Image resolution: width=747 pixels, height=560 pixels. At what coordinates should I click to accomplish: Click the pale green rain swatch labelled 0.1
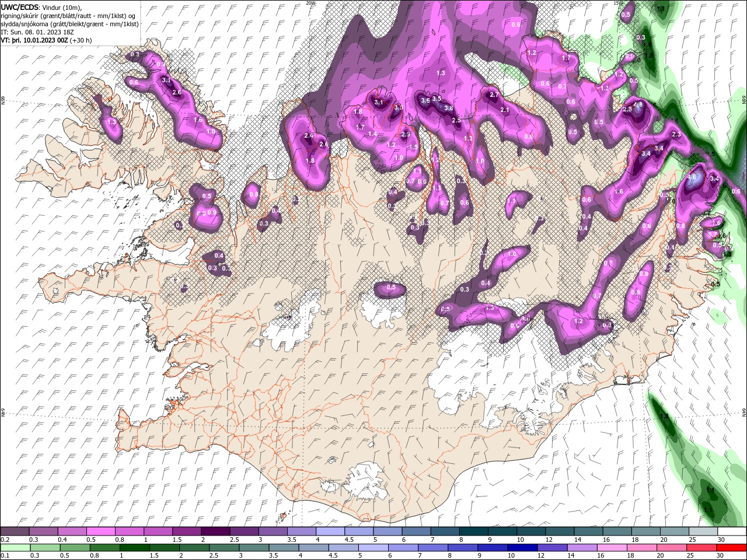pyautogui.click(x=15, y=548)
